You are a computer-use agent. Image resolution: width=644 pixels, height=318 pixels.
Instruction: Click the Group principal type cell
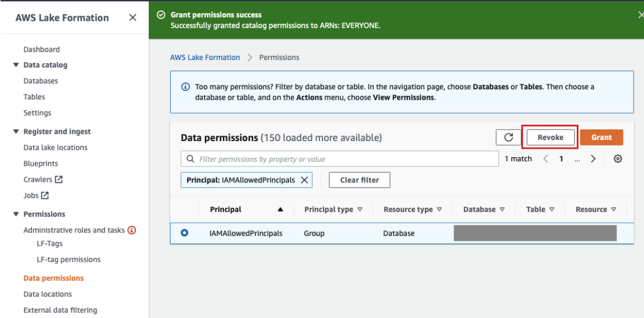point(314,233)
